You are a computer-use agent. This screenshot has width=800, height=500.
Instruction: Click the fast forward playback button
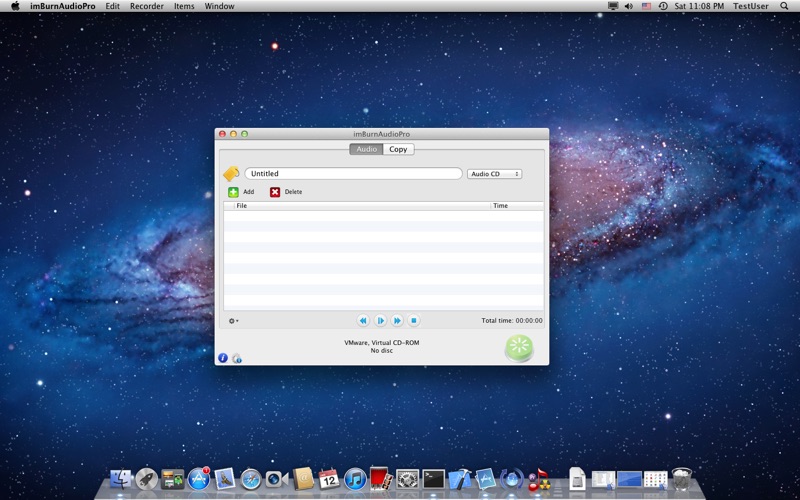[397, 320]
